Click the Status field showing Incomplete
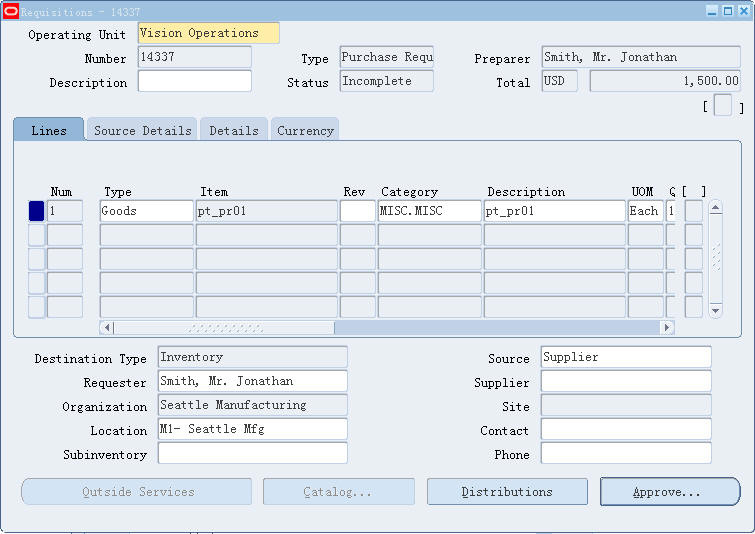Screen dimensions: 755x534 (x=387, y=81)
